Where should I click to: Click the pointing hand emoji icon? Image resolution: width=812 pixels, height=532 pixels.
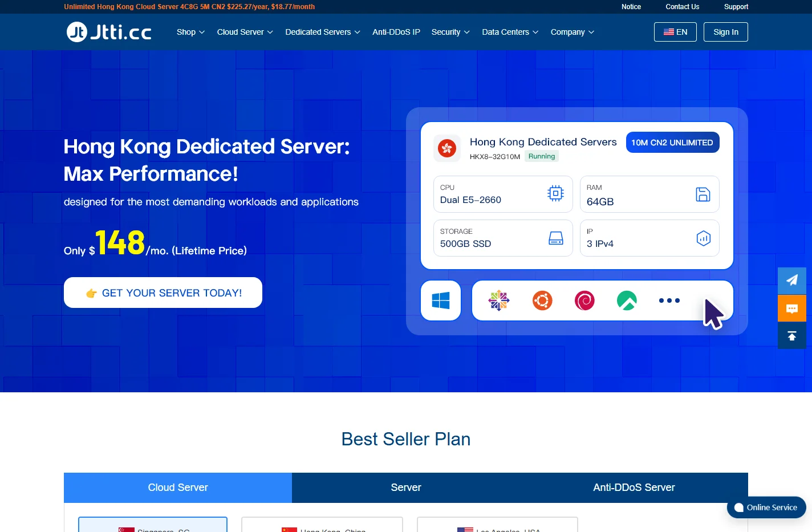[x=91, y=293]
